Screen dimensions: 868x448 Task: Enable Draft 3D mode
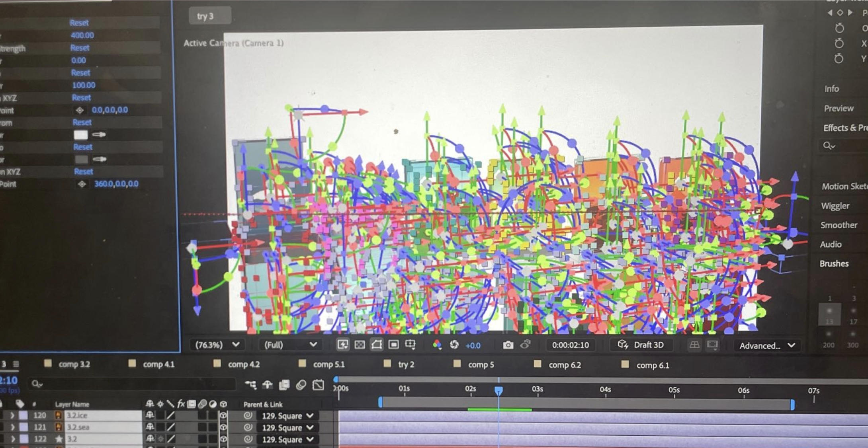641,345
